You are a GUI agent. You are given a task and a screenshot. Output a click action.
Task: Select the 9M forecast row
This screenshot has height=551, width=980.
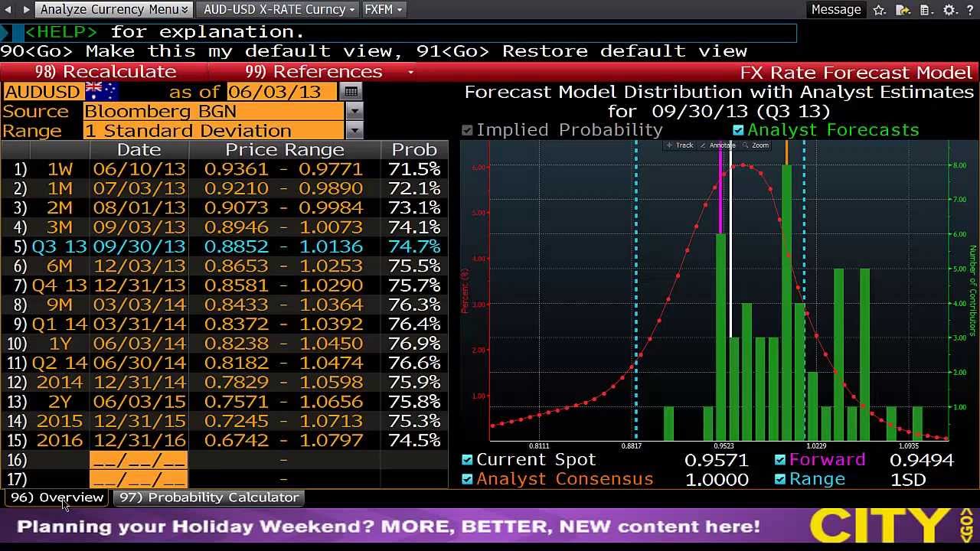coord(224,305)
